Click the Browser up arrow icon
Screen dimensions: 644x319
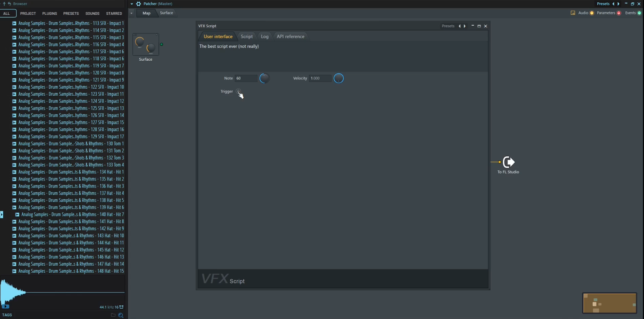click(x=4, y=4)
